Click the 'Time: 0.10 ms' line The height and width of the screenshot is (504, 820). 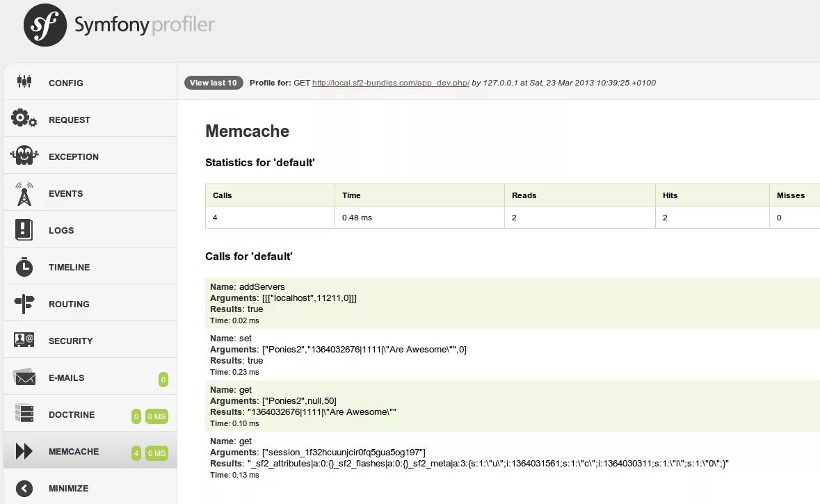click(234, 423)
